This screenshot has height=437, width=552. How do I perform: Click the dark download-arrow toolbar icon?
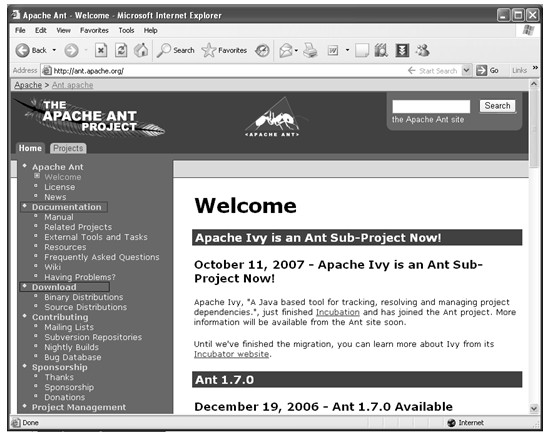[402, 50]
